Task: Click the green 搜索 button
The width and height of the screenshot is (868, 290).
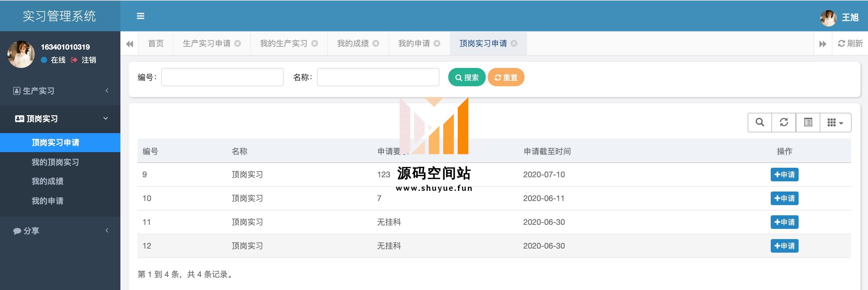Action: [x=467, y=77]
